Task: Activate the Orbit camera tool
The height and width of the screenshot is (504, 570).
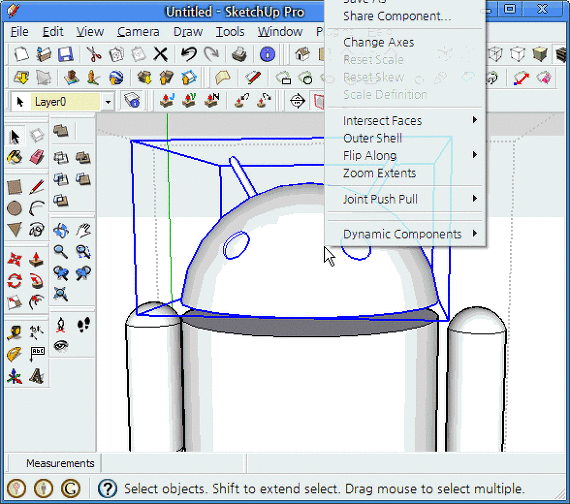Action: (x=61, y=231)
